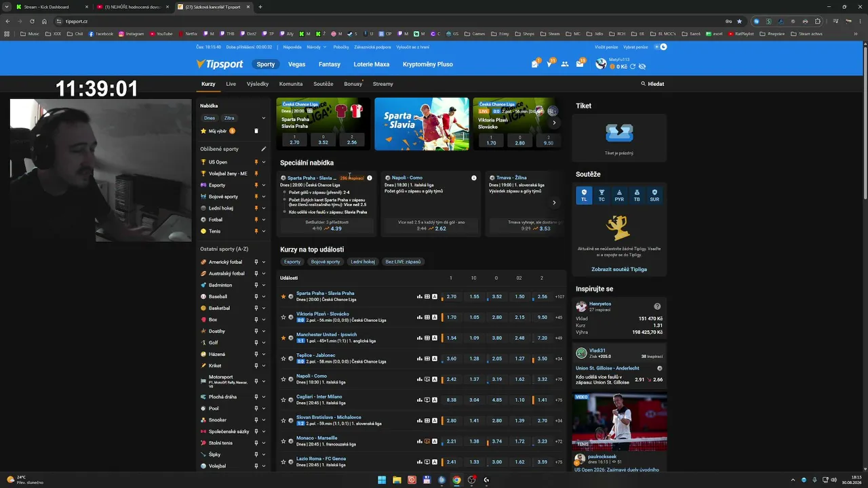868x488 pixels.
Task: Open the friends/community people icon in header
Action: coord(565,64)
